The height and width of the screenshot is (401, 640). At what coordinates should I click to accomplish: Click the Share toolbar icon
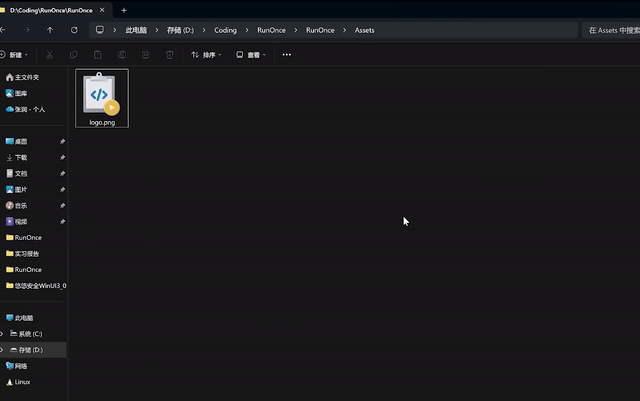pyautogui.click(x=146, y=55)
